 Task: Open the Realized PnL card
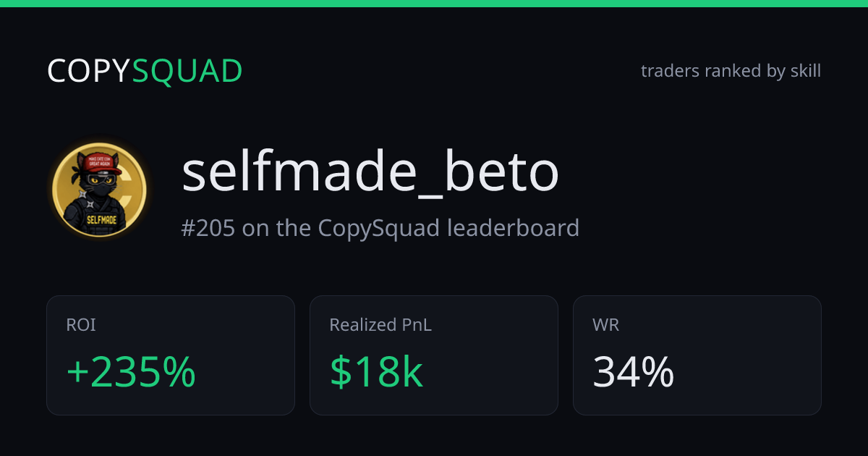click(434, 355)
